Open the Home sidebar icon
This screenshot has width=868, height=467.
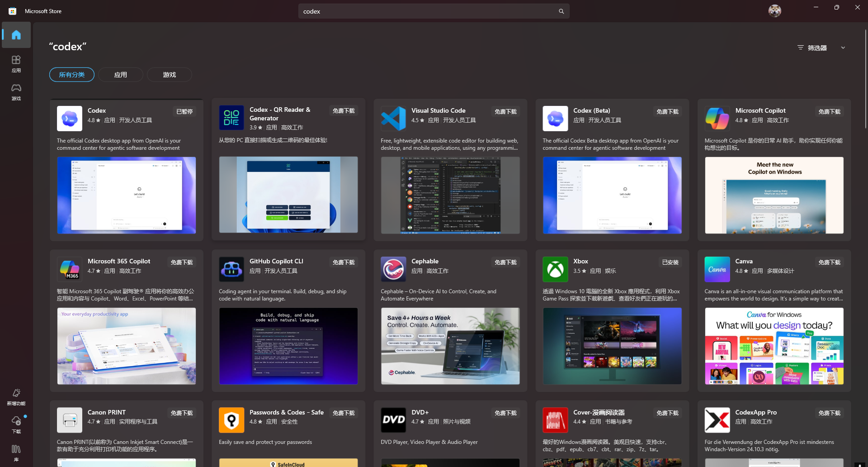tap(16, 35)
